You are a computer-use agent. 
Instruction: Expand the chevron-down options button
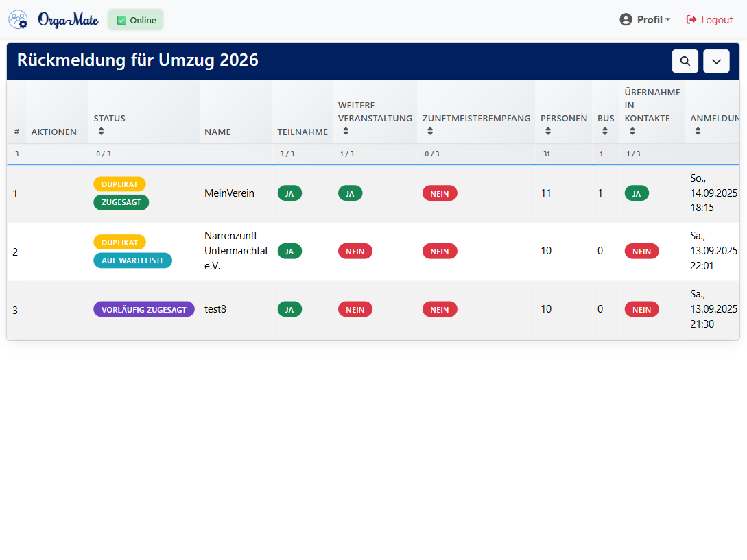click(716, 61)
